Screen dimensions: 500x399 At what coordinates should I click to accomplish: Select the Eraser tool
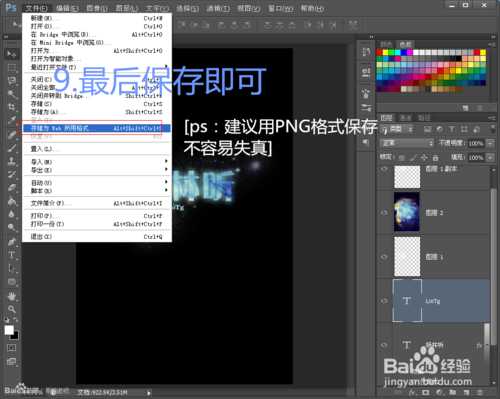(x=12, y=188)
